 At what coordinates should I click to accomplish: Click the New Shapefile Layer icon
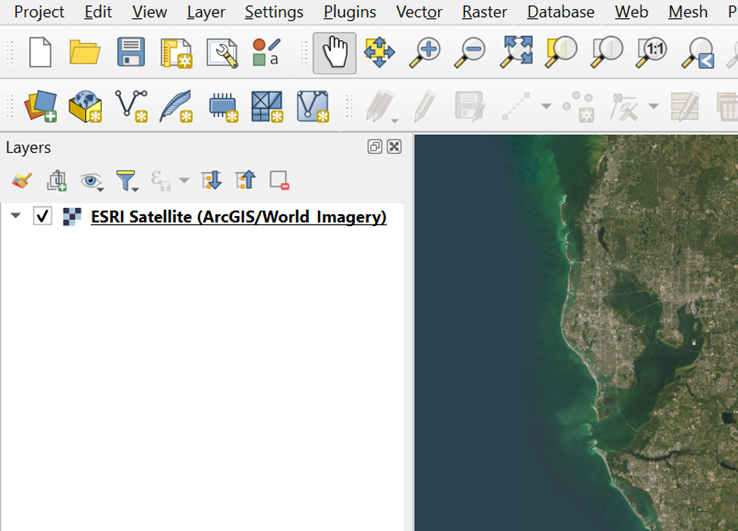coord(131,105)
